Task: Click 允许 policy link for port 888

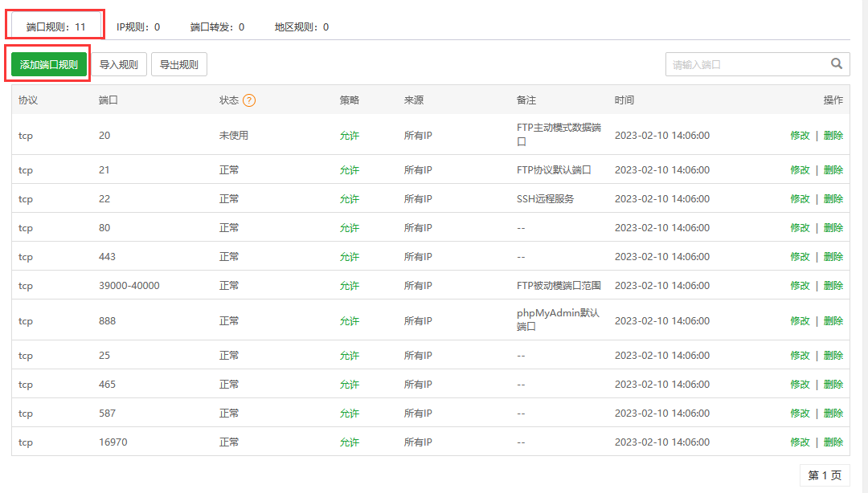Action: pyautogui.click(x=349, y=320)
